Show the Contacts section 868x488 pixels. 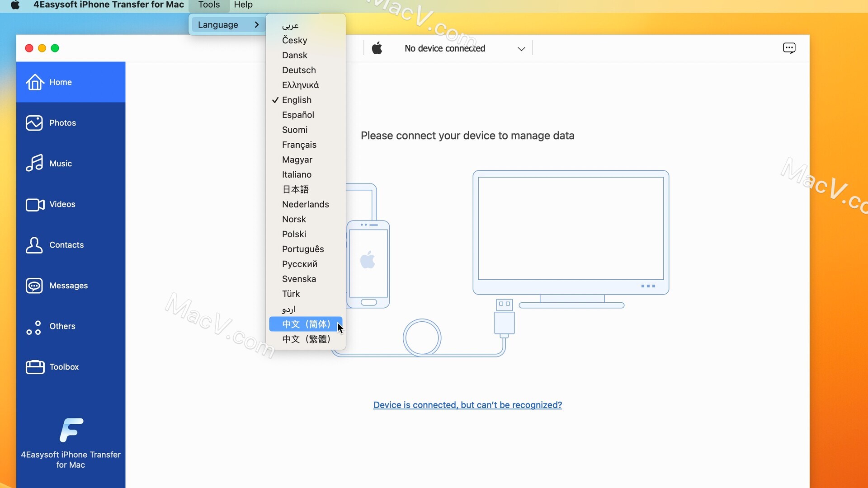[71, 245]
